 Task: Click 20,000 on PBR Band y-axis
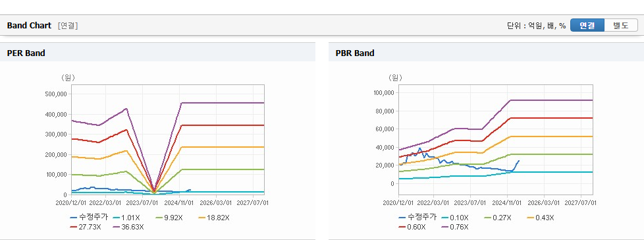[386, 165]
